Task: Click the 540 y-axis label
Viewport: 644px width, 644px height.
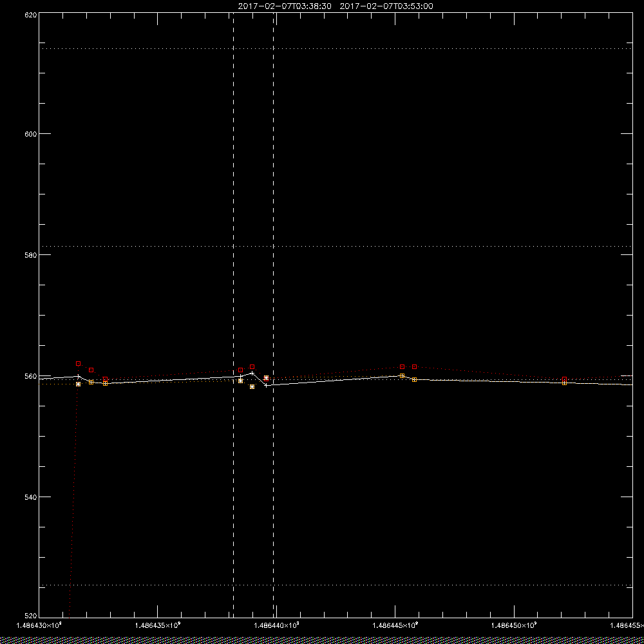Action: click(31, 497)
